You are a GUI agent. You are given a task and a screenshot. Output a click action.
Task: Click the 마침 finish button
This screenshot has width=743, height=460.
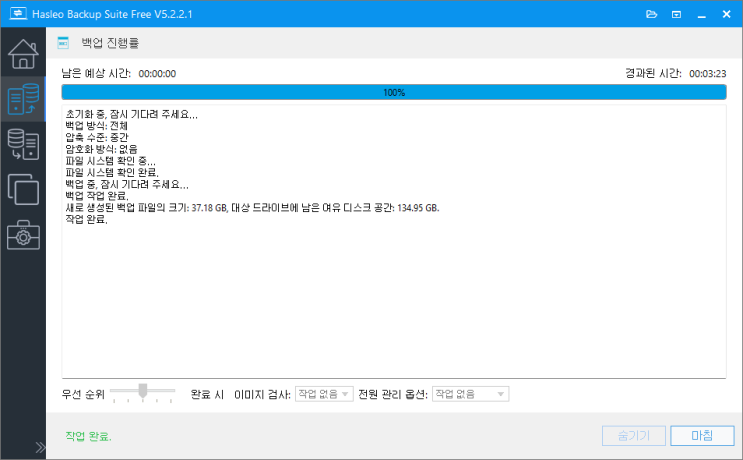tap(702, 436)
